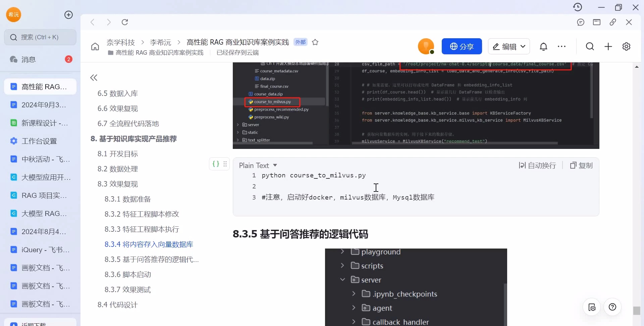
Task: Click the {} code block icon beside the snippet
Action: [216, 164]
